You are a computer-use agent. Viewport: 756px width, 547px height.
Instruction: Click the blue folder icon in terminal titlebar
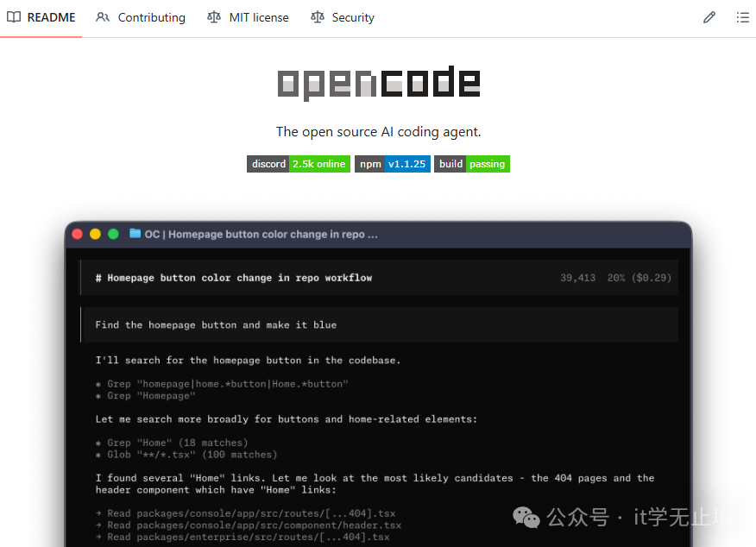click(135, 234)
